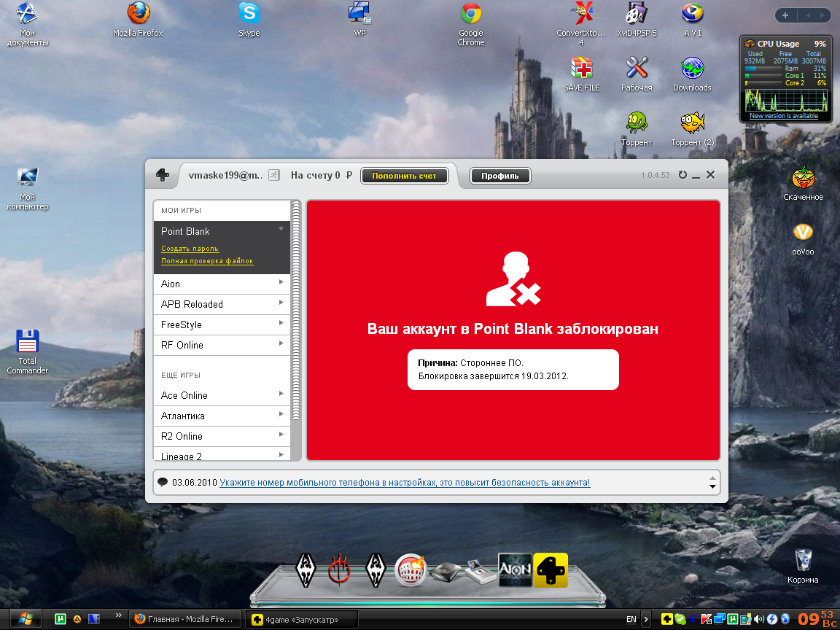
Task: Launch the Nero burning icon in dock
Action: pos(411,570)
